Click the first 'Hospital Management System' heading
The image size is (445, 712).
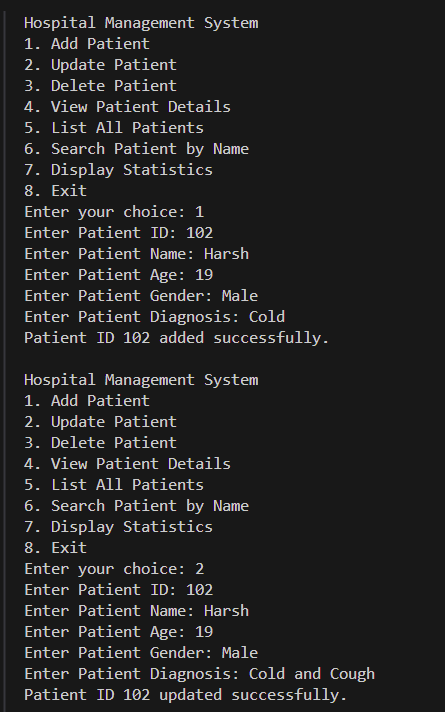tap(141, 23)
